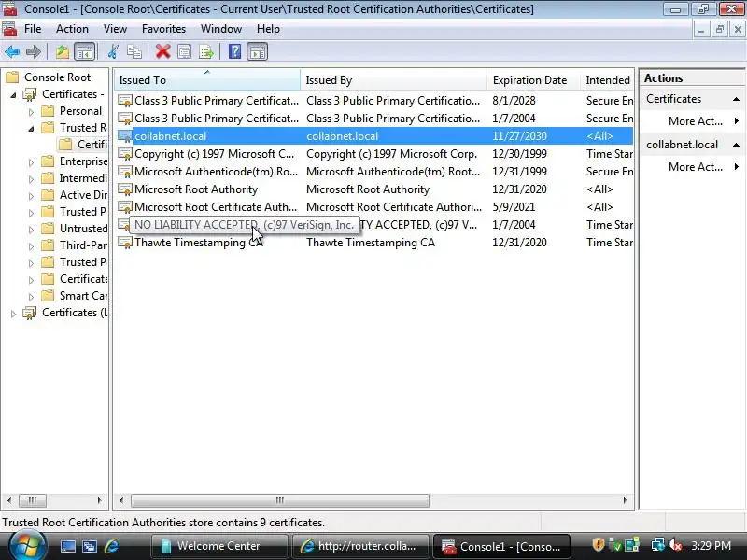The image size is (747, 560).
Task: Click the Export List toolbar icon
Action: pyautogui.click(x=206, y=51)
